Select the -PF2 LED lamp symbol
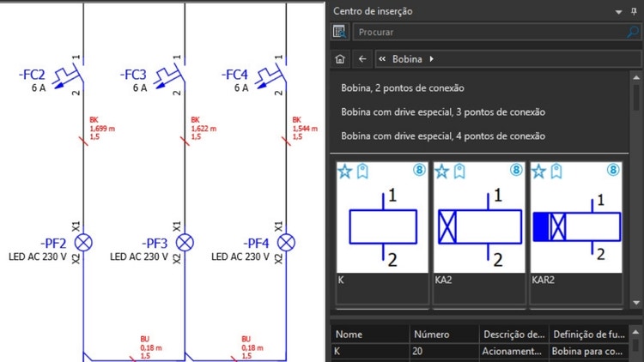 (83, 243)
